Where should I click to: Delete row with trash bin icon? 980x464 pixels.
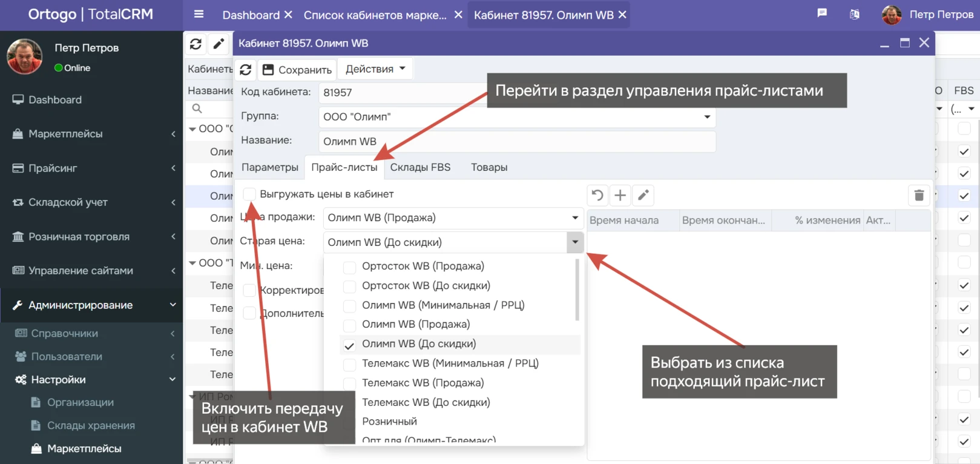coord(919,195)
